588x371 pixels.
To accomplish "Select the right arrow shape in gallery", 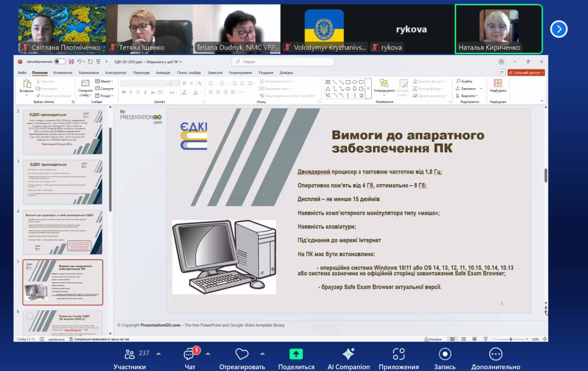I will tap(348, 89).
